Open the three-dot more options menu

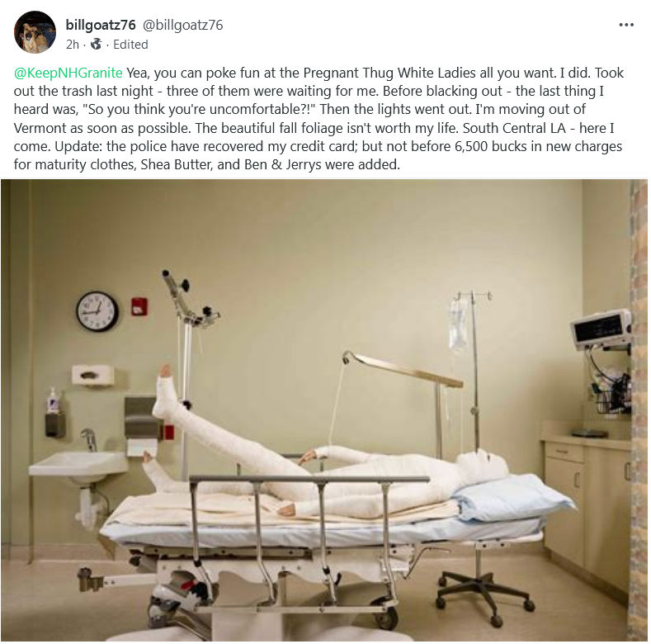626,25
